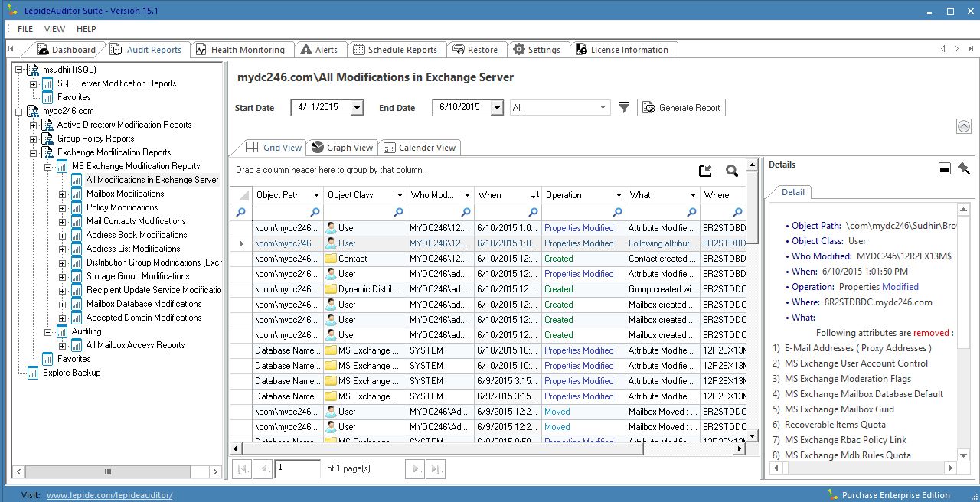Open the Alerts tab
Screen dimensions: 980x502
coord(320,50)
